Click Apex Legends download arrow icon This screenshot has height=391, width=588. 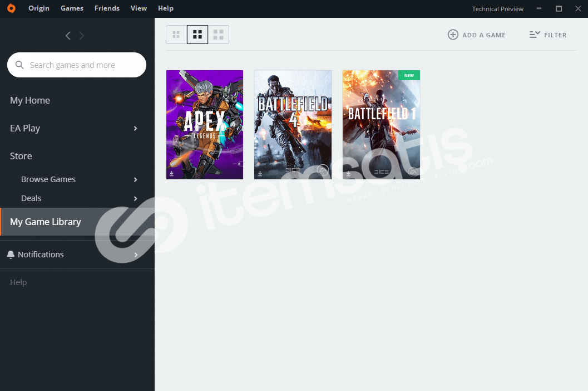point(171,174)
